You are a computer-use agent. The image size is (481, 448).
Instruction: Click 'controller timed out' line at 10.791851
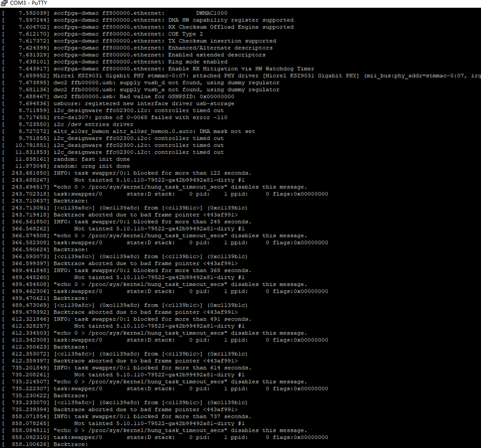pos(113,145)
